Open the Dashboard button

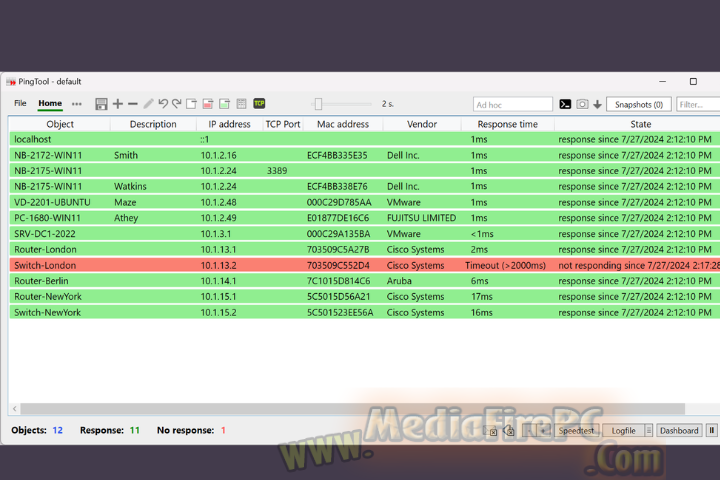[679, 430]
